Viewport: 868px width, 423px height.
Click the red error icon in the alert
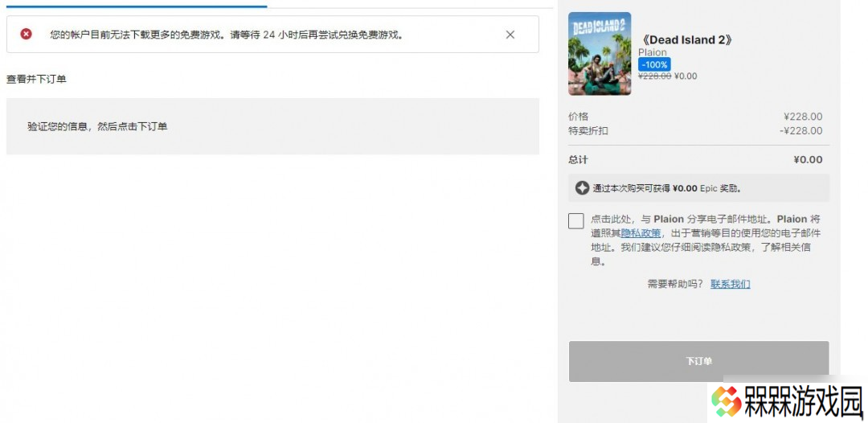tap(26, 35)
